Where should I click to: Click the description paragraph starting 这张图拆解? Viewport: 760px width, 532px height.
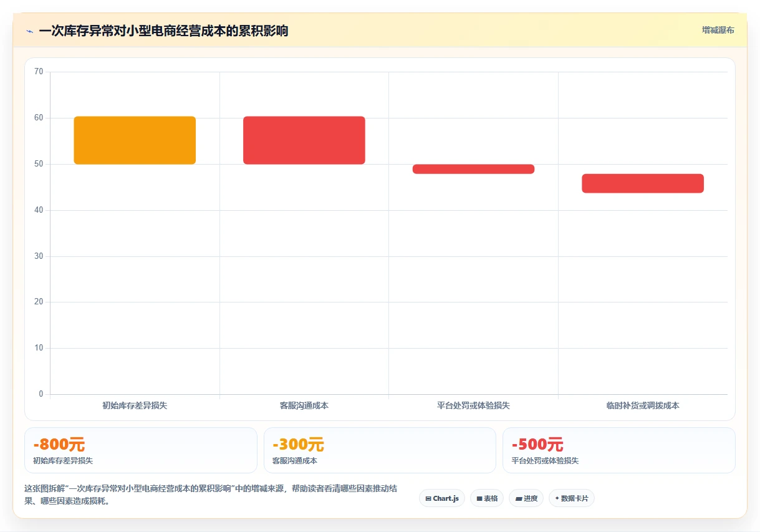pyautogui.click(x=211, y=495)
